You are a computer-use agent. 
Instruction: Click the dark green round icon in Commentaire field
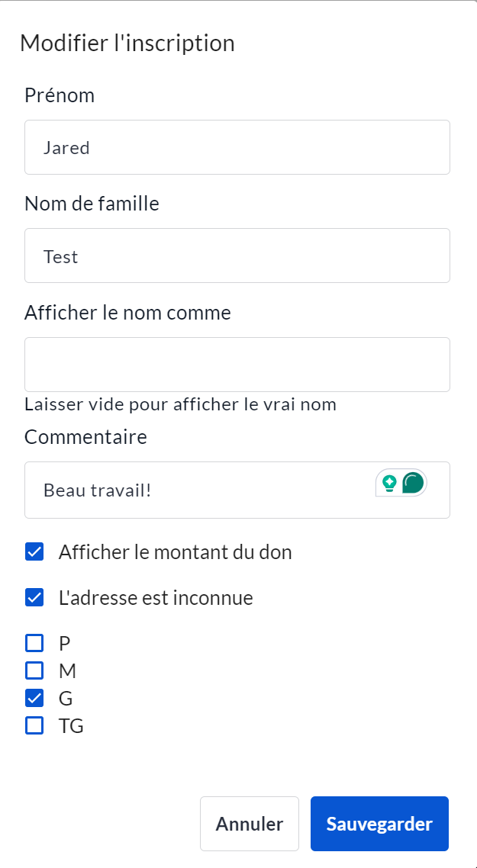click(x=413, y=482)
